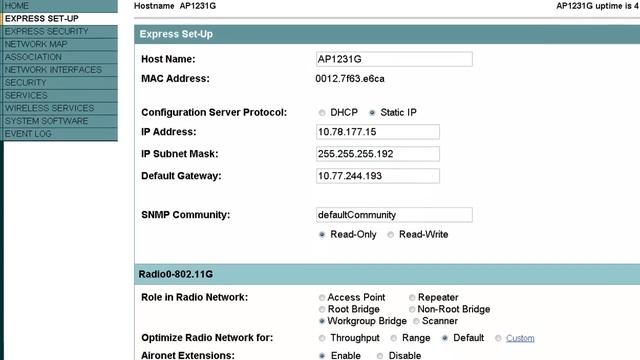The height and width of the screenshot is (360, 640).
Task: Click the Express Set-Up section title
Action: 176,34
